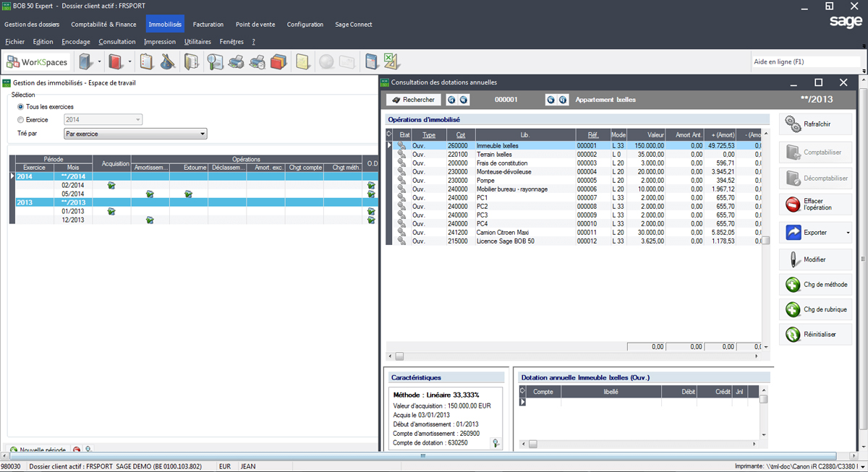Click the 05/2014 Extourne operation icon

pos(188,194)
